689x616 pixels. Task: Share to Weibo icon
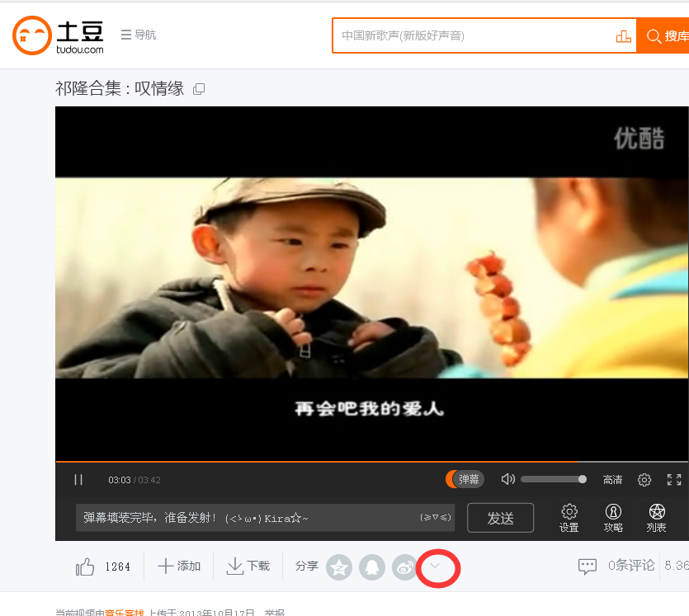[x=404, y=567]
